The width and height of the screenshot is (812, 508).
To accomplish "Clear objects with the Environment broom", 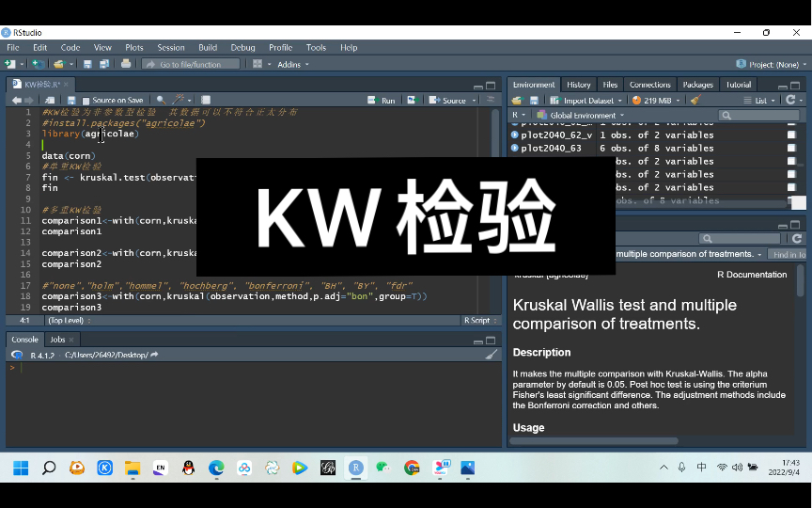I will (x=696, y=100).
